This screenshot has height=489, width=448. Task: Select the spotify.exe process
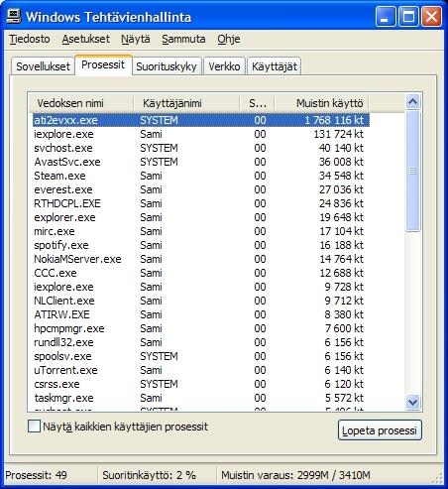(x=201, y=245)
